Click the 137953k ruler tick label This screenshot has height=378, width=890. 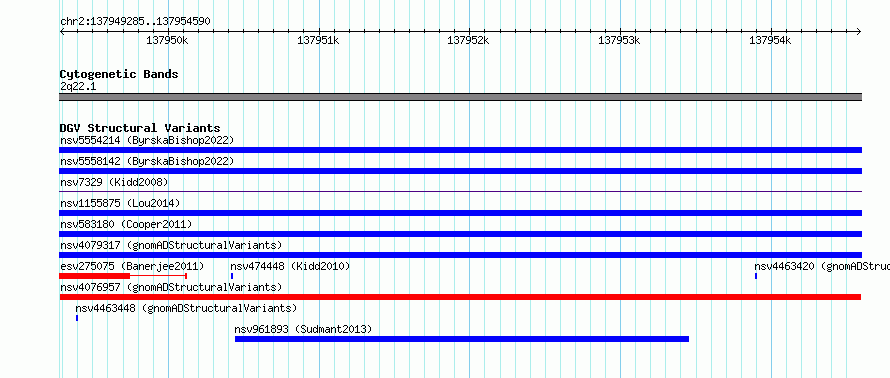[619, 40]
